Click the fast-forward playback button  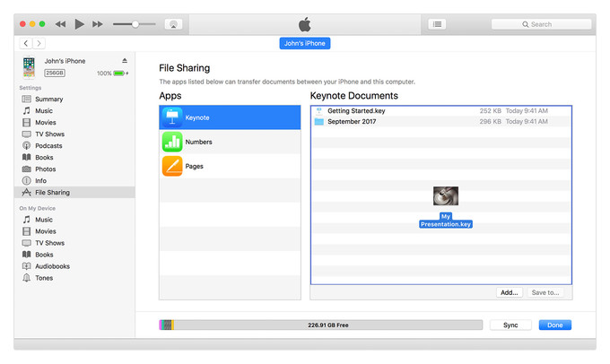(x=98, y=24)
